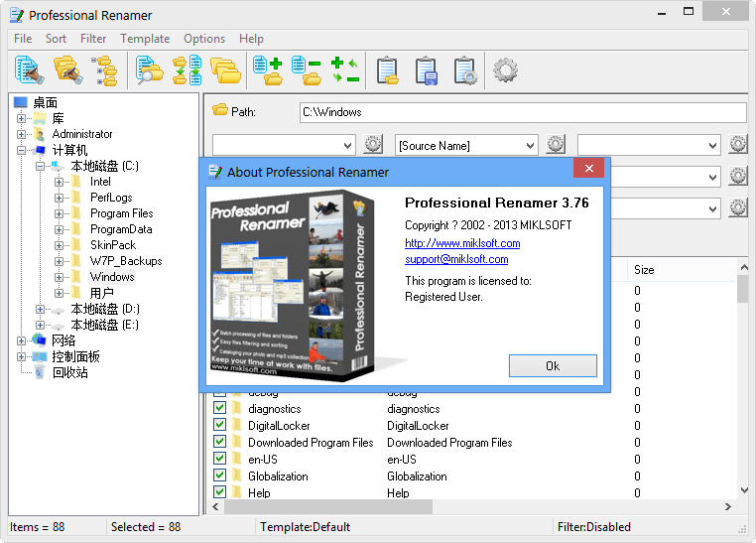Uncheck the Help folder checkbox

point(219,492)
